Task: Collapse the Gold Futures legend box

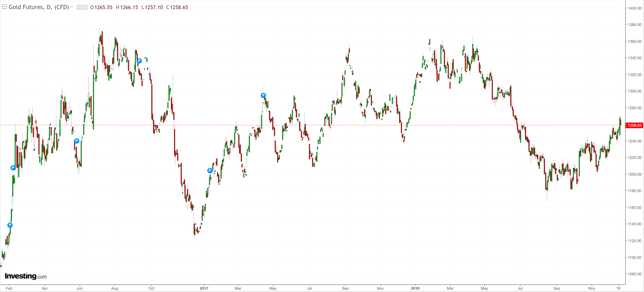Action: [4, 7]
